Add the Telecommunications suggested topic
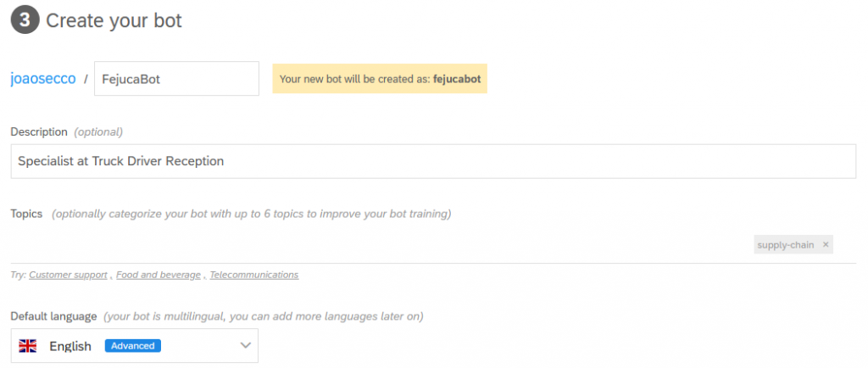Viewport: 868px width, 368px height. tap(254, 275)
